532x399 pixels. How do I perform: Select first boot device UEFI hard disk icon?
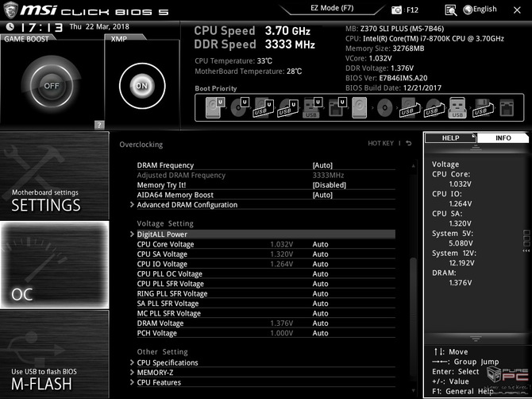tap(214, 107)
